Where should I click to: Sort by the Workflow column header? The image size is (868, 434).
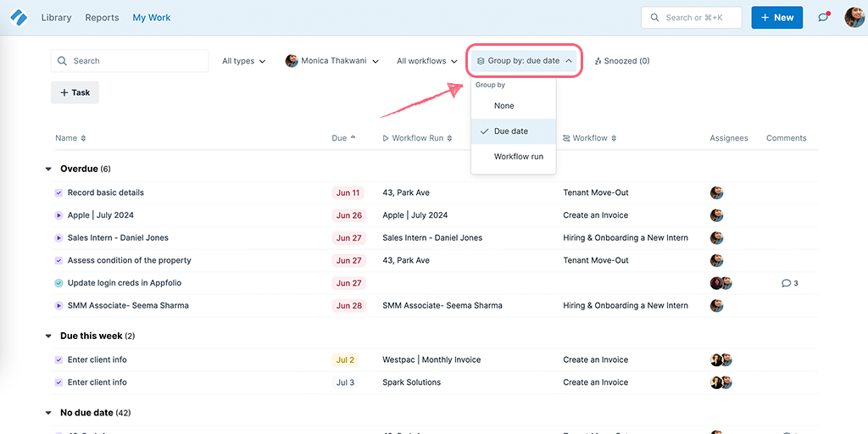click(590, 138)
